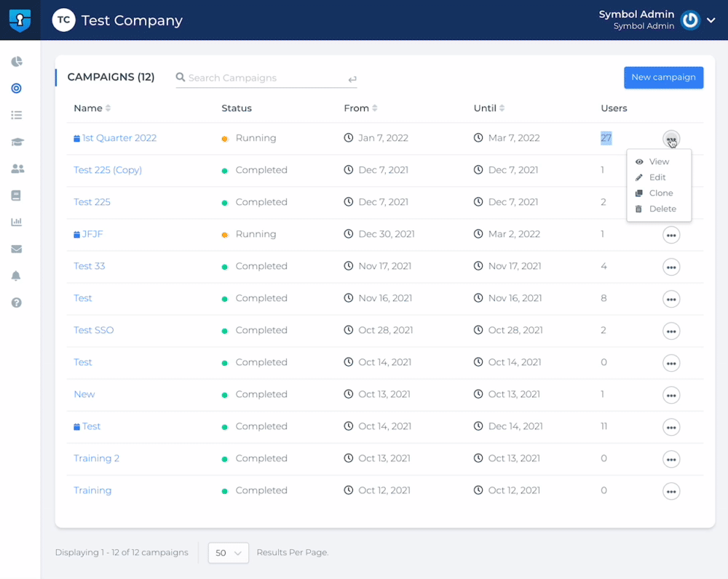Viewport: 728px width, 579px height.
Task: Select the campaigns target icon in sidebar
Action: point(16,88)
